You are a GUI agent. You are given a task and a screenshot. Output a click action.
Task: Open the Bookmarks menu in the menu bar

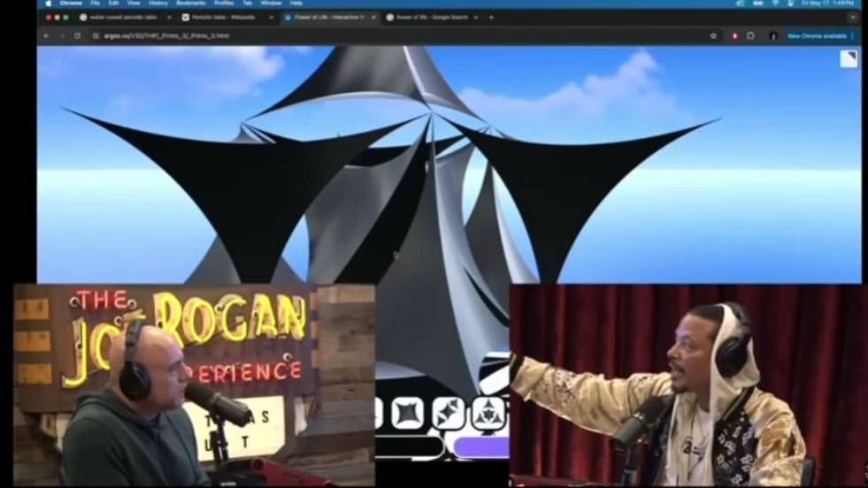tap(190, 4)
